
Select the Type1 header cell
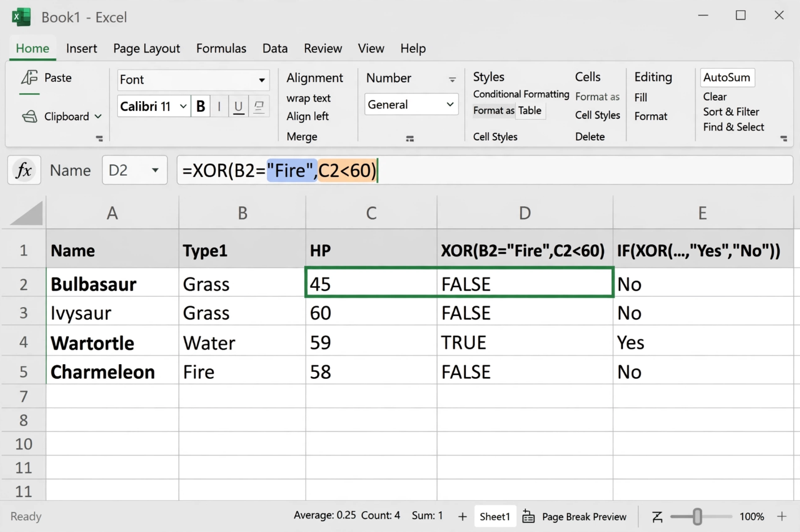coord(242,249)
